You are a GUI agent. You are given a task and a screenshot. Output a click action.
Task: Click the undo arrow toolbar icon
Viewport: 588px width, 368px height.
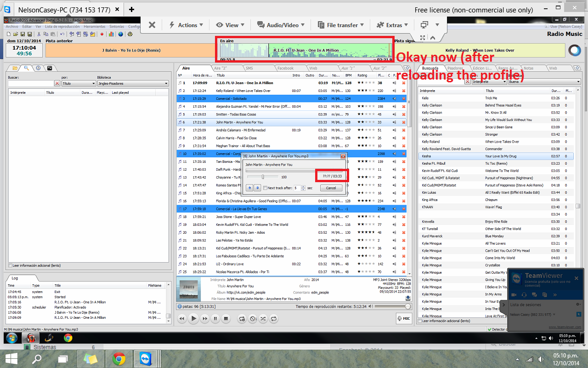[62, 34]
